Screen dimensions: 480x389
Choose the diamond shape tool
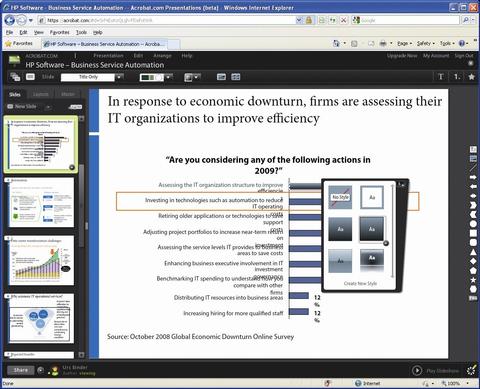tap(473, 261)
